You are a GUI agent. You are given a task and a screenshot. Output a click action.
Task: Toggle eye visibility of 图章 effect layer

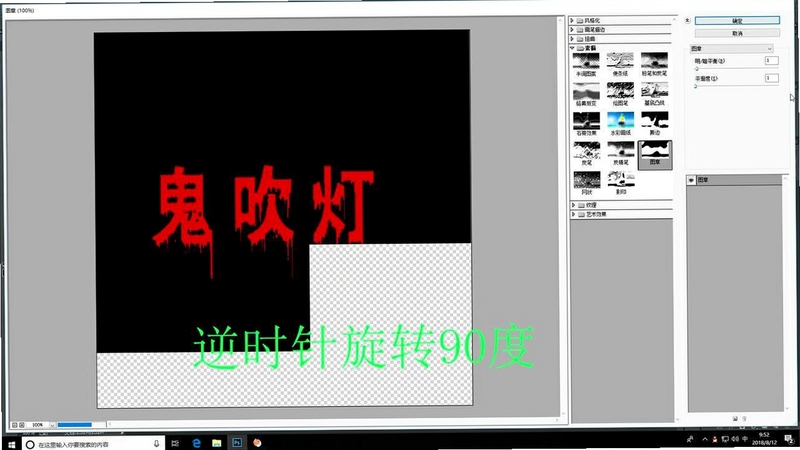(x=691, y=180)
